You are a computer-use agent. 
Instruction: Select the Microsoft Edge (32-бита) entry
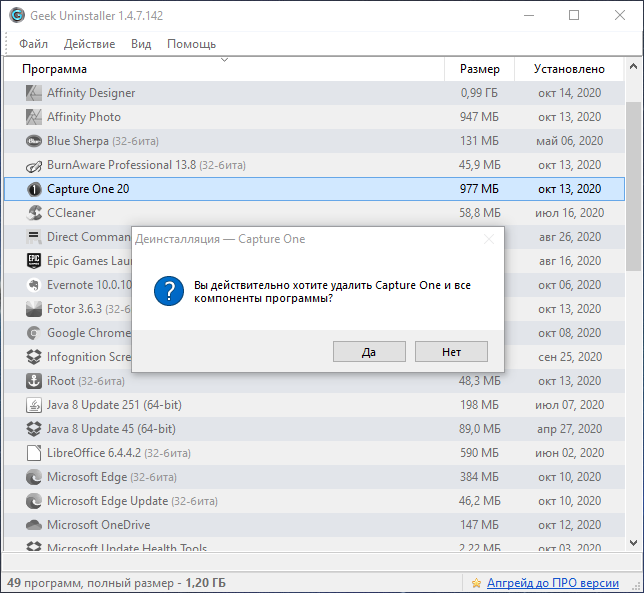112,477
